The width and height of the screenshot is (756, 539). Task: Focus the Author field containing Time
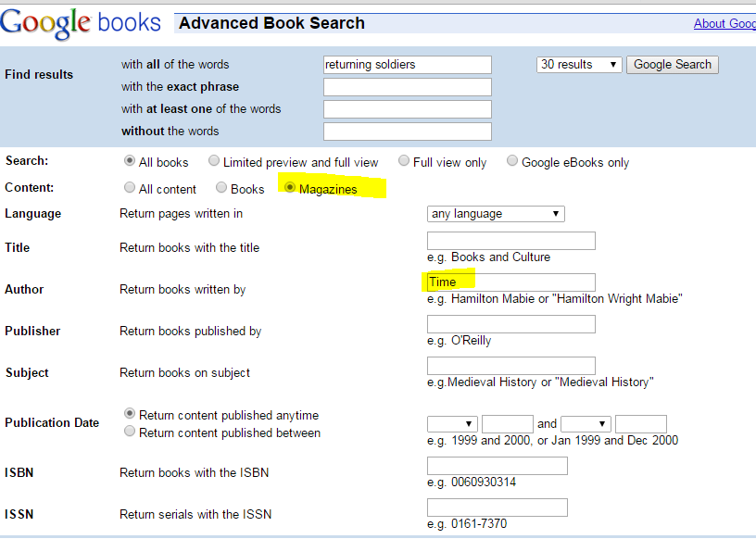[511, 282]
